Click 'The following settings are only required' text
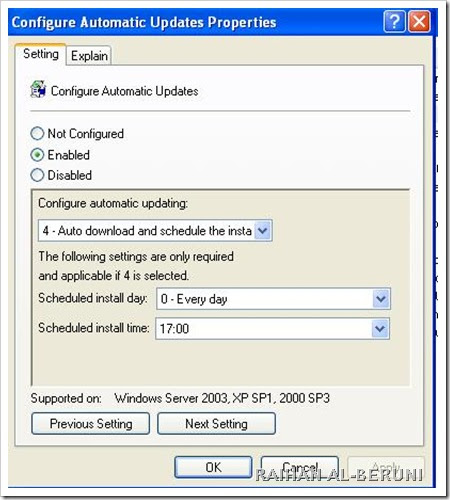Screen dimensions: 450x500 [x=136, y=256]
